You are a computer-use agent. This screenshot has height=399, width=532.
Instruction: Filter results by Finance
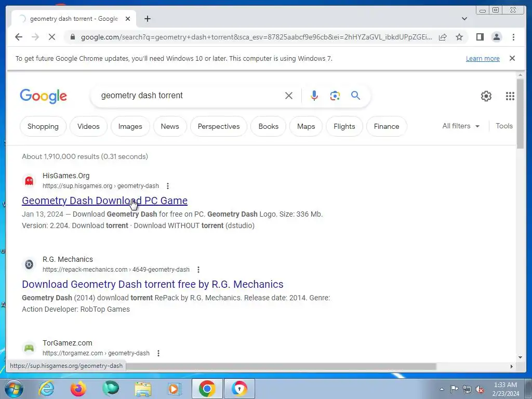click(x=387, y=126)
